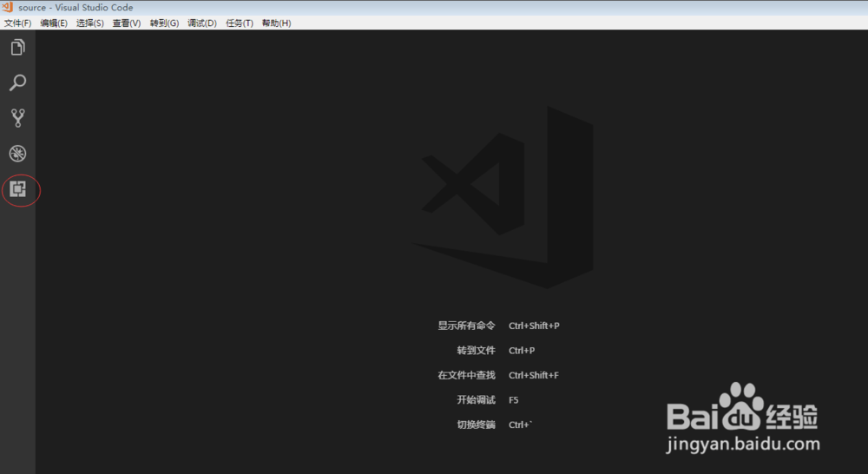Open the 编辑(E) menu

click(x=54, y=23)
